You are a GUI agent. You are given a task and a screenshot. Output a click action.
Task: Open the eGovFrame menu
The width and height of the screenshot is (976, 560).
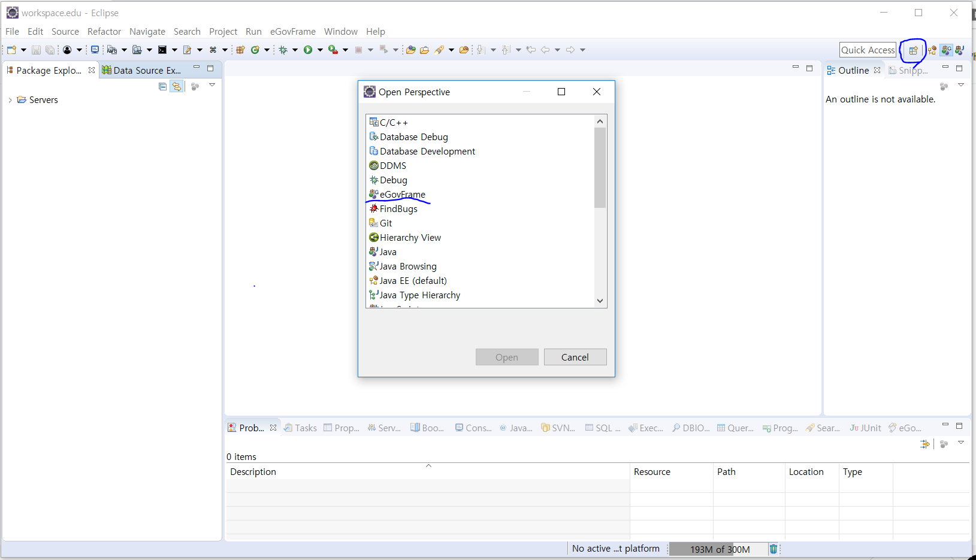pos(292,31)
